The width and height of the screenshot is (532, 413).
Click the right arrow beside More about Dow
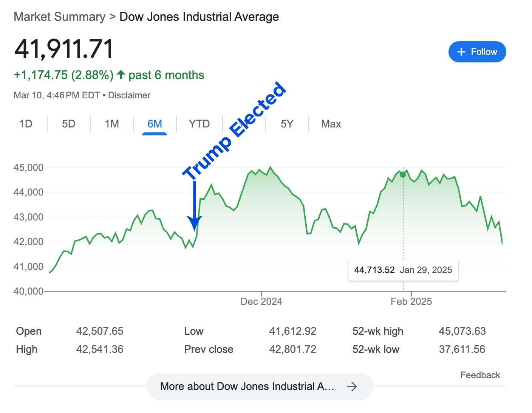[352, 386]
